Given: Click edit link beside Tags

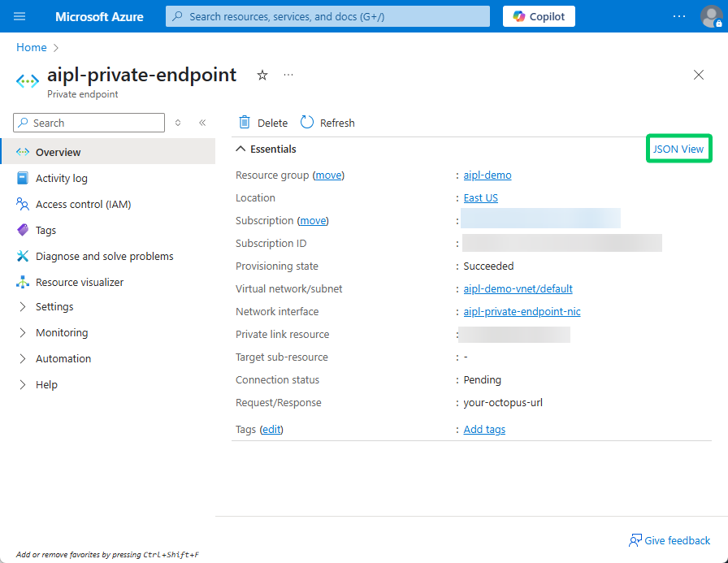Looking at the screenshot, I should (x=271, y=430).
